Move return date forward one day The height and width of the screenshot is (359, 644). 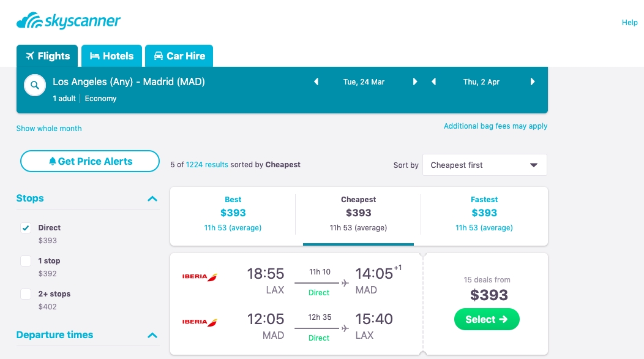[533, 82]
